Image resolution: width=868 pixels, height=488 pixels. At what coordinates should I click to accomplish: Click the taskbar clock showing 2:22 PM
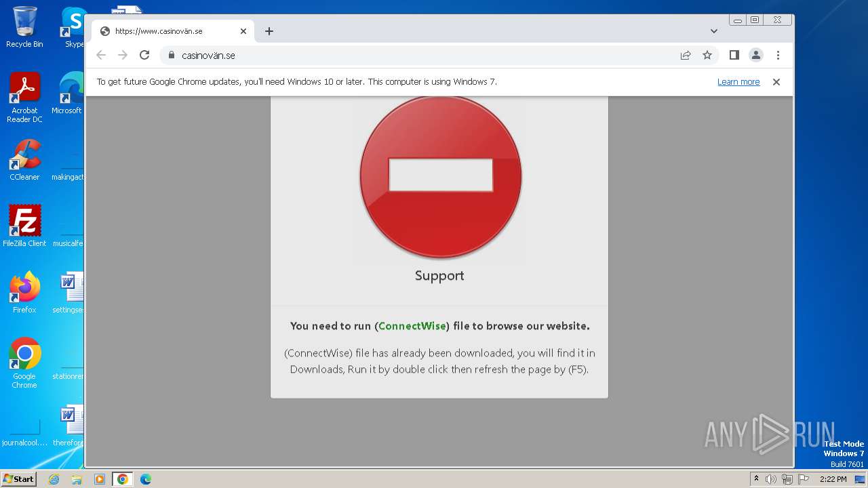833,479
